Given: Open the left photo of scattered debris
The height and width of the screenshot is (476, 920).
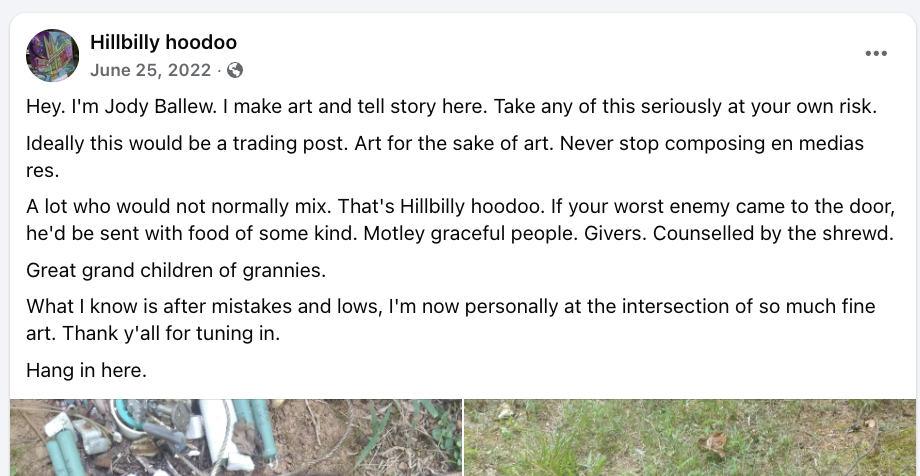Looking at the screenshot, I should pyautogui.click(x=236, y=438).
